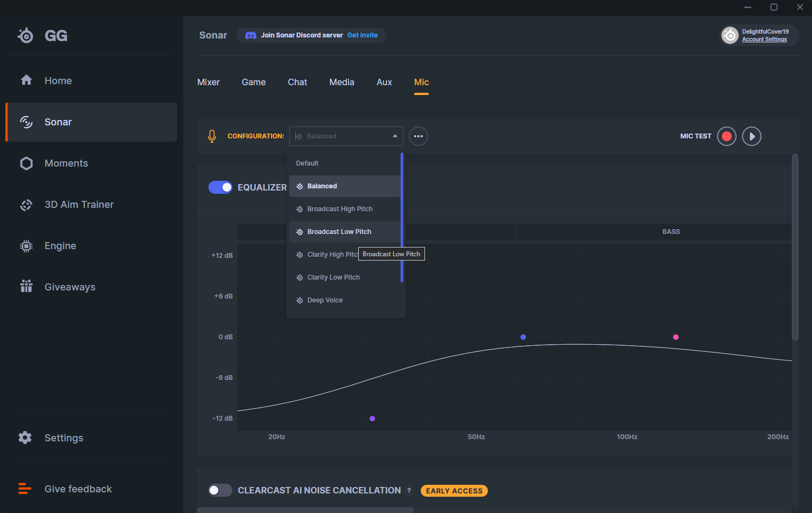Select Deep Voice preset

click(345, 300)
